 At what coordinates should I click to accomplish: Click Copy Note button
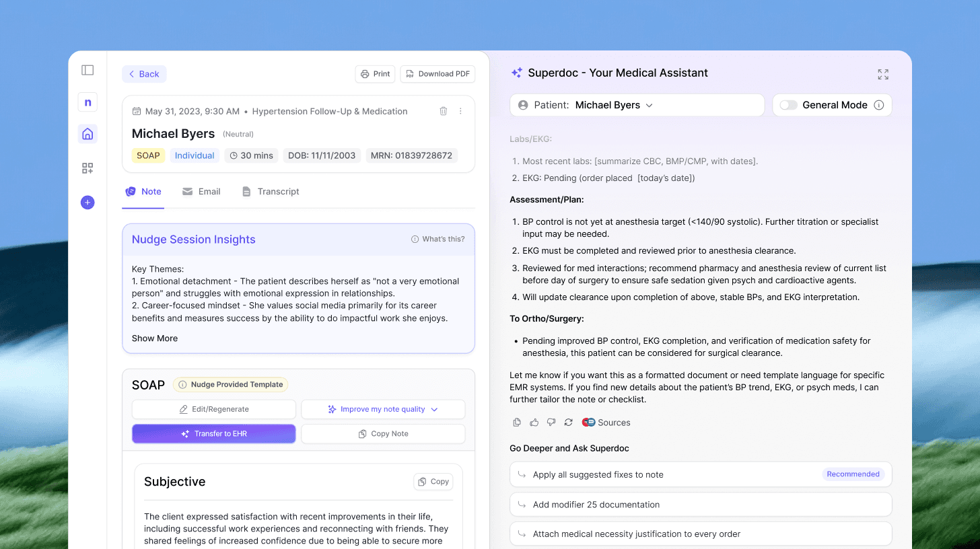[383, 434]
